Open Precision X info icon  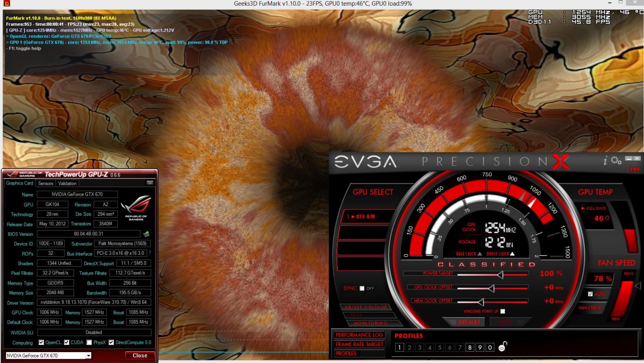pos(605,161)
